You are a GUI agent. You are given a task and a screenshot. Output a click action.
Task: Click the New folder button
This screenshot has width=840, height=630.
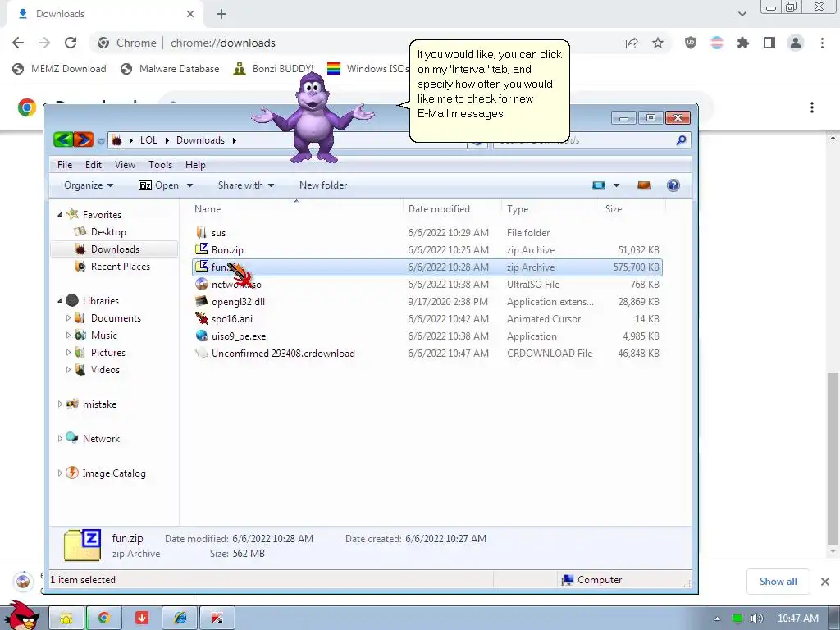(x=323, y=185)
